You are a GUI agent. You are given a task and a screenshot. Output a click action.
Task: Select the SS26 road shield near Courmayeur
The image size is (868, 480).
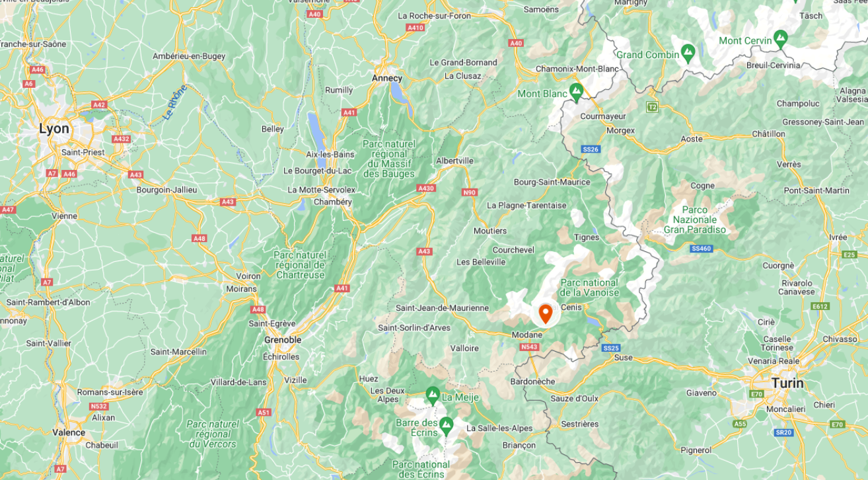pos(591,149)
